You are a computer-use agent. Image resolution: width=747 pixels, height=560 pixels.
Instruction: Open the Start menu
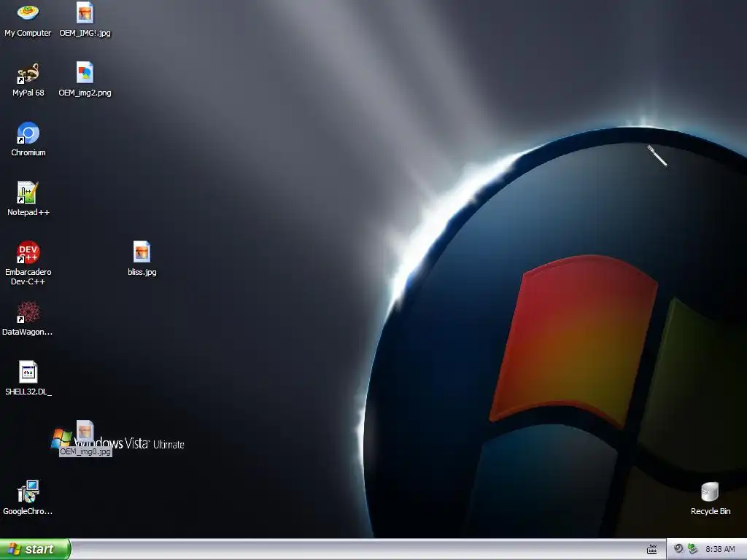(35, 549)
